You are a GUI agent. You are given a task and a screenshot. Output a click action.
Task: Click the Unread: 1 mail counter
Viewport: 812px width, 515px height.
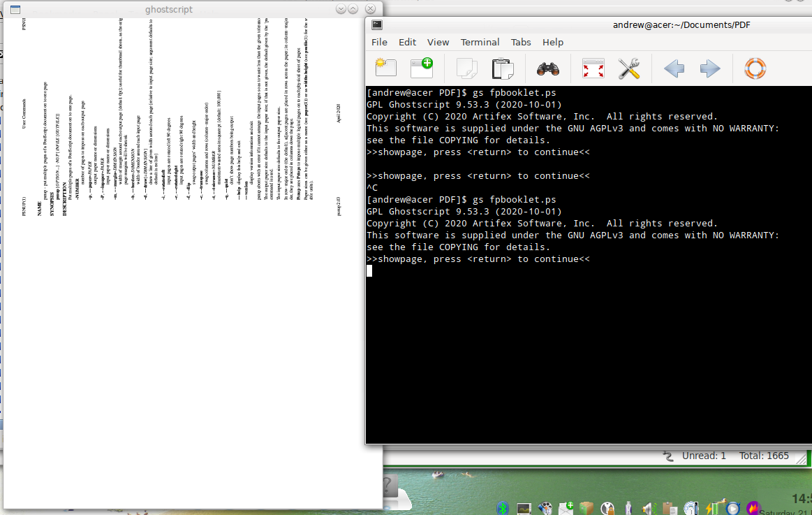coord(704,456)
